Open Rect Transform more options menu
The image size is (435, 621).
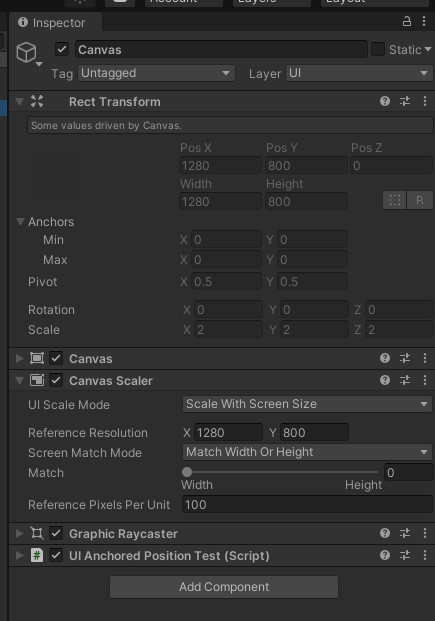click(x=425, y=101)
